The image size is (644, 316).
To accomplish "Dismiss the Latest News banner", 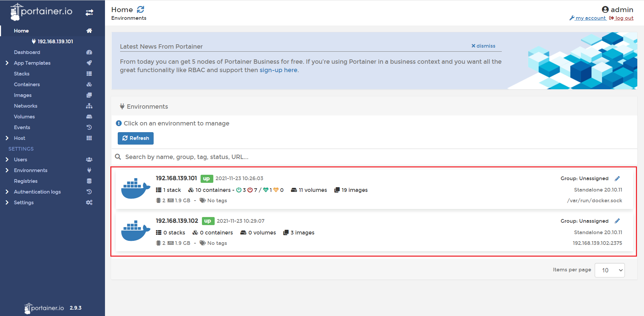I will coord(483,46).
